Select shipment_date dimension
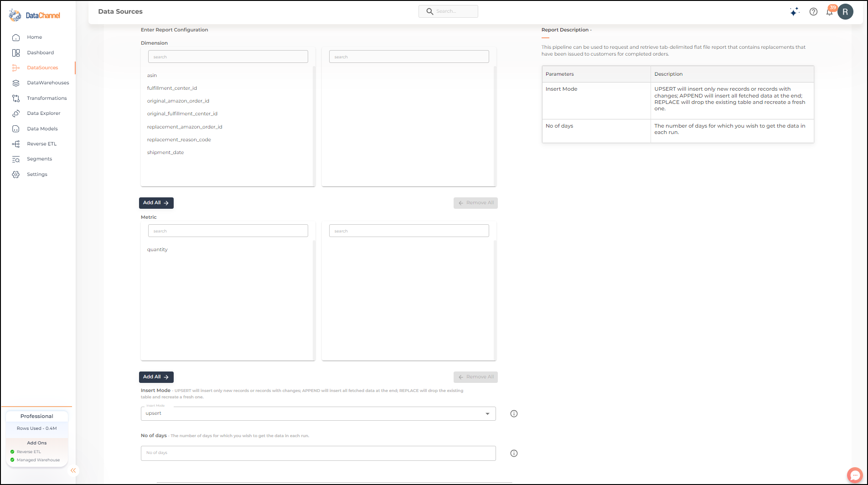 pos(165,153)
